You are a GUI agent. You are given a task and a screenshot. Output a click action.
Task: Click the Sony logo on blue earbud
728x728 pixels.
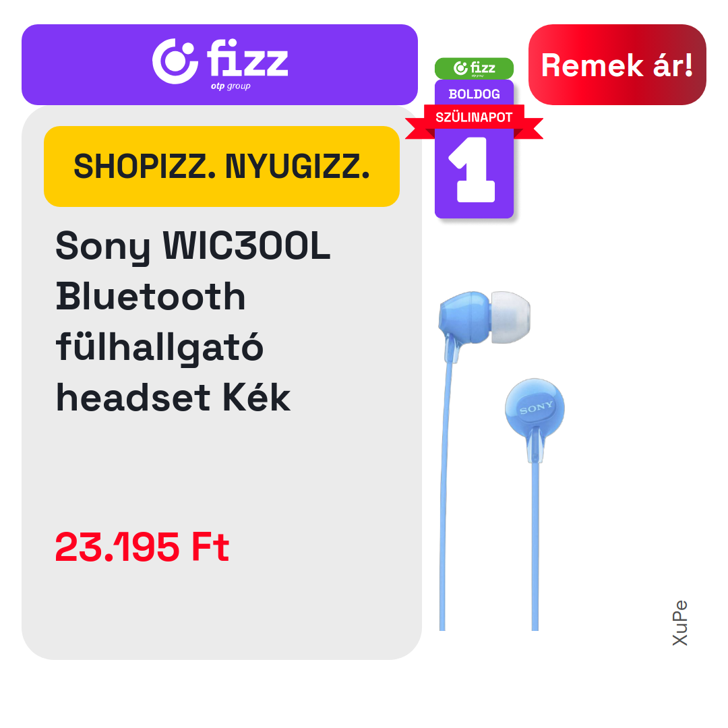pos(537,408)
